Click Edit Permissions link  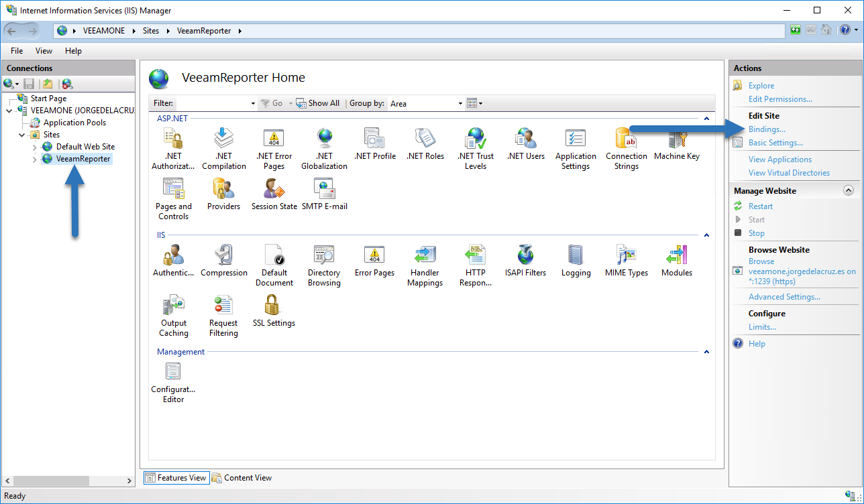point(780,99)
